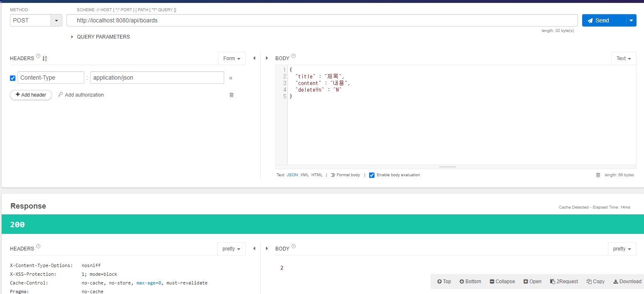Click the request URL input field

coord(322,20)
